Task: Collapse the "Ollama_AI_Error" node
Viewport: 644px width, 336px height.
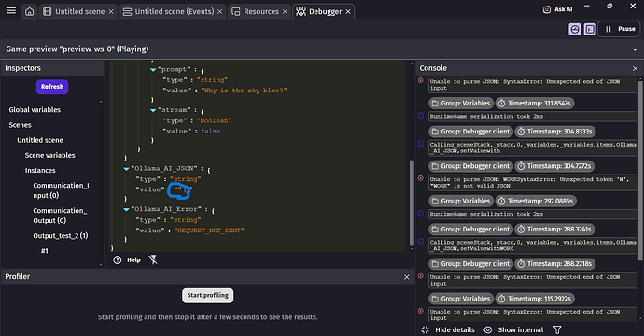Action: click(127, 209)
